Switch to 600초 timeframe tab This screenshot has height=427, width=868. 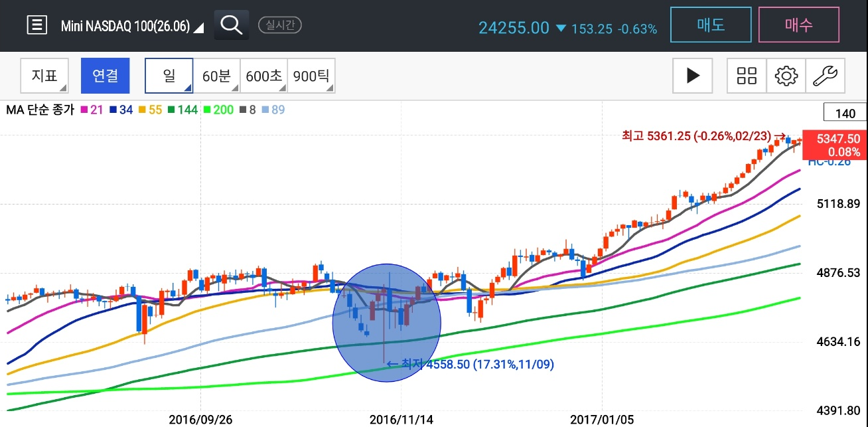[263, 76]
